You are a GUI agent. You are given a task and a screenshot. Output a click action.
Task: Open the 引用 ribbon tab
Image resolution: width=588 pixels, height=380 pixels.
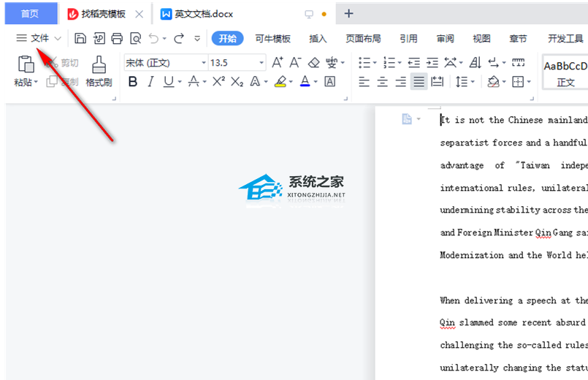[x=408, y=38]
